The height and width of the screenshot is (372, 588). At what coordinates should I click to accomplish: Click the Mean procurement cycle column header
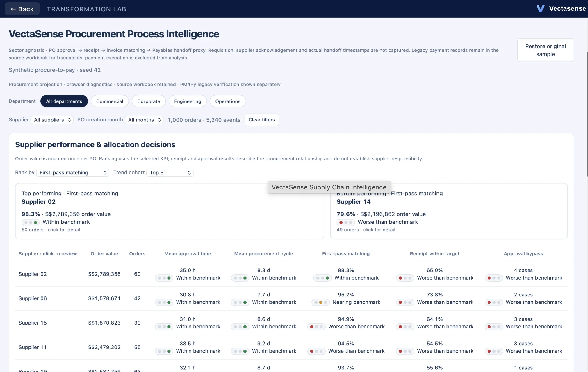coord(263,254)
